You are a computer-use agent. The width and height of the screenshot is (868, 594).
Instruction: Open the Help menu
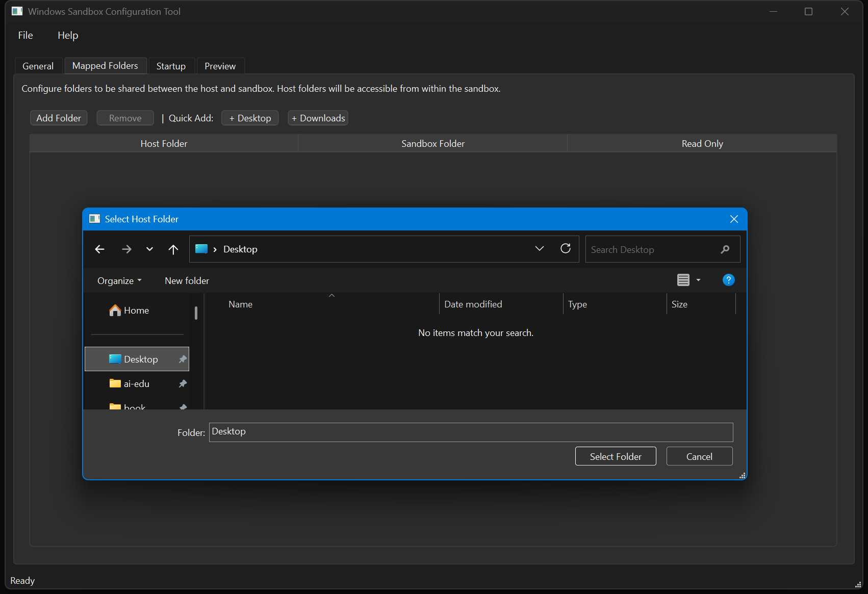click(x=68, y=35)
